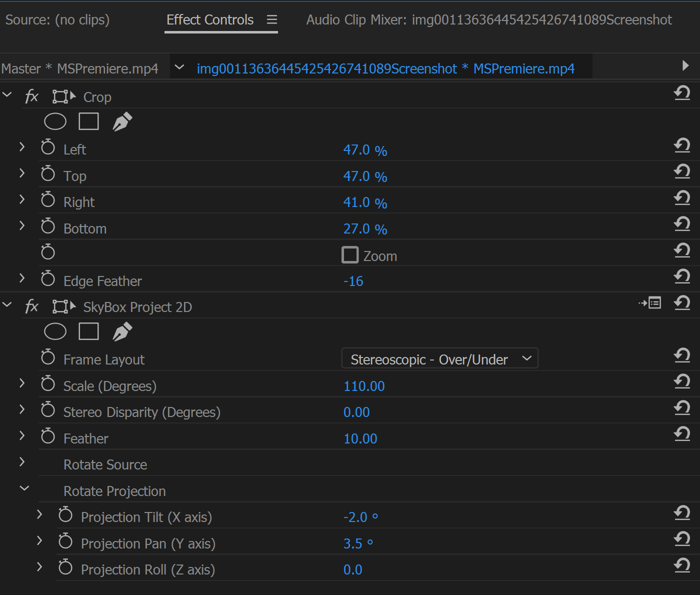Open the Frame Layout dropdown
This screenshot has width=700, height=595.
[x=439, y=359]
